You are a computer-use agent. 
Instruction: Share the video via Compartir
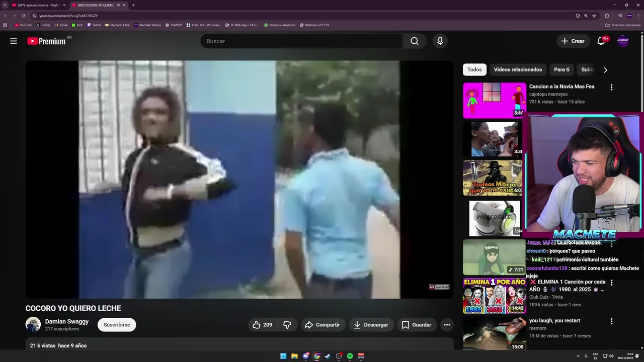(x=323, y=325)
